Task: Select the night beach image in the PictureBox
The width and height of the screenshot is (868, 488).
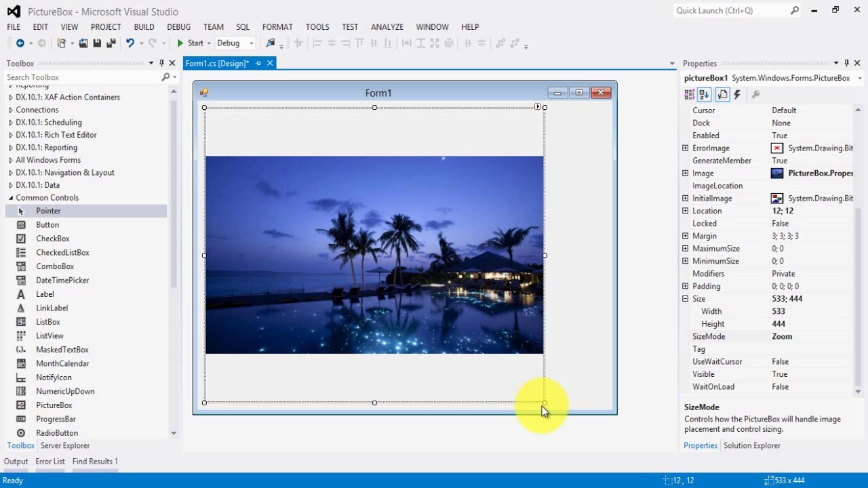Action: click(x=374, y=255)
